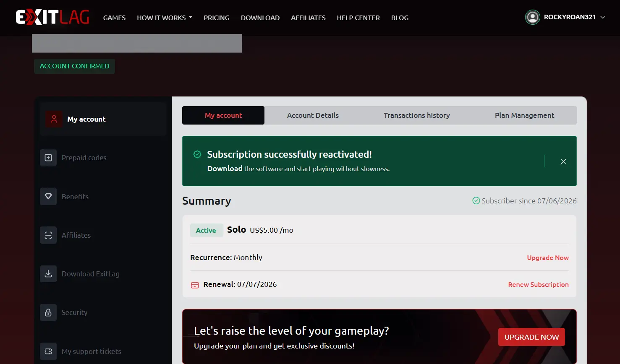Image resolution: width=620 pixels, height=364 pixels.
Task: Click the green success check icon
Action: click(x=197, y=154)
